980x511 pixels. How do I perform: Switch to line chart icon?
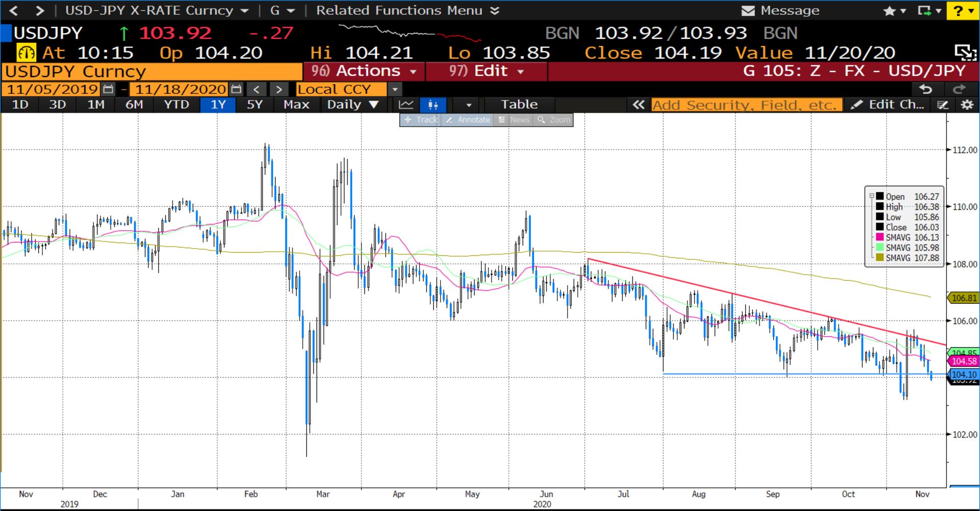point(406,105)
